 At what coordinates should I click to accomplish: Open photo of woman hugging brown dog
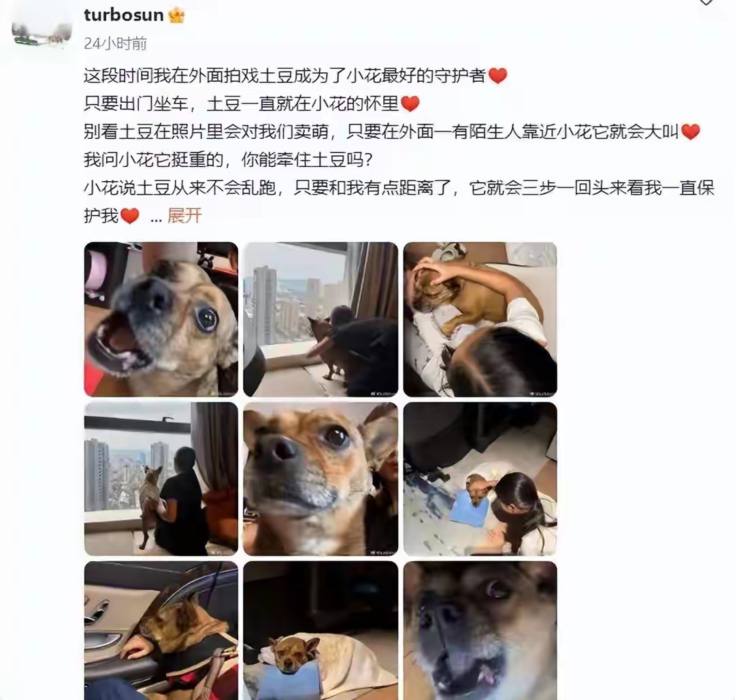[x=480, y=319]
